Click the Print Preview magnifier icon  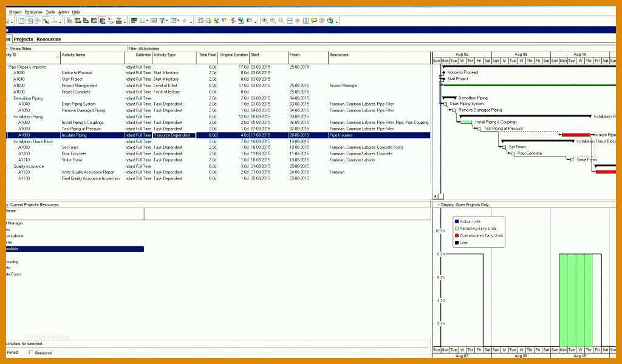pyautogui.click(x=69, y=21)
